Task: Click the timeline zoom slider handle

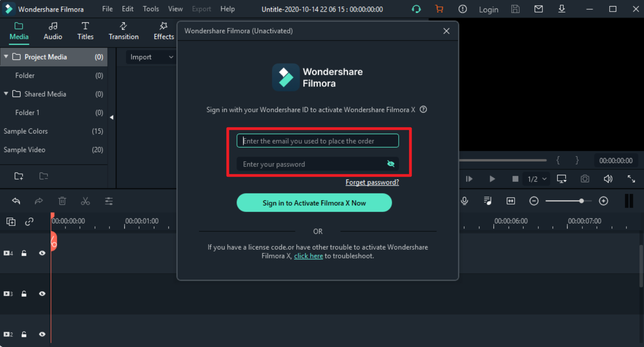Action: click(x=581, y=201)
